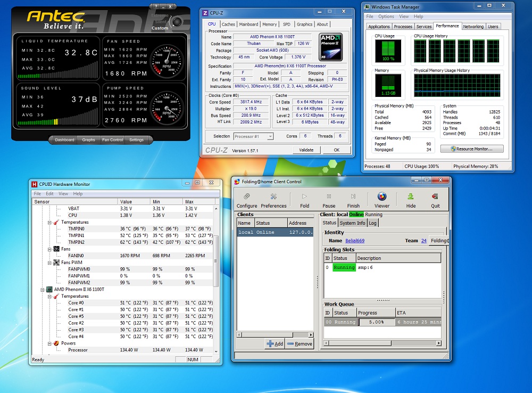532x393 pixels.
Task: Switch to the Processes tab in Task Manager
Action: point(403,27)
